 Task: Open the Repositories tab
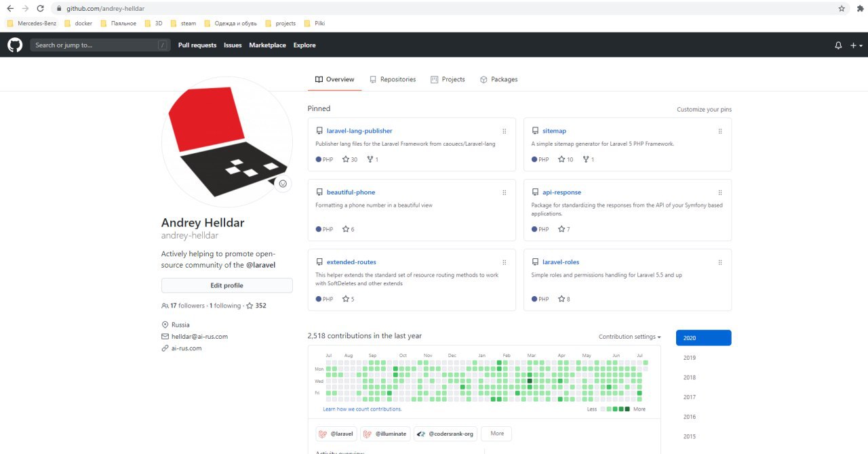pos(392,79)
